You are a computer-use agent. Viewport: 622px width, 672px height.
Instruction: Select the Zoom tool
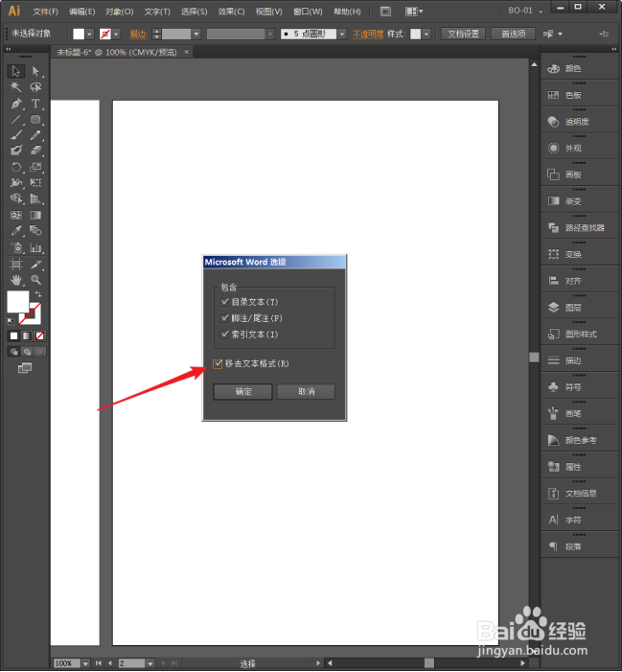point(35,280)
